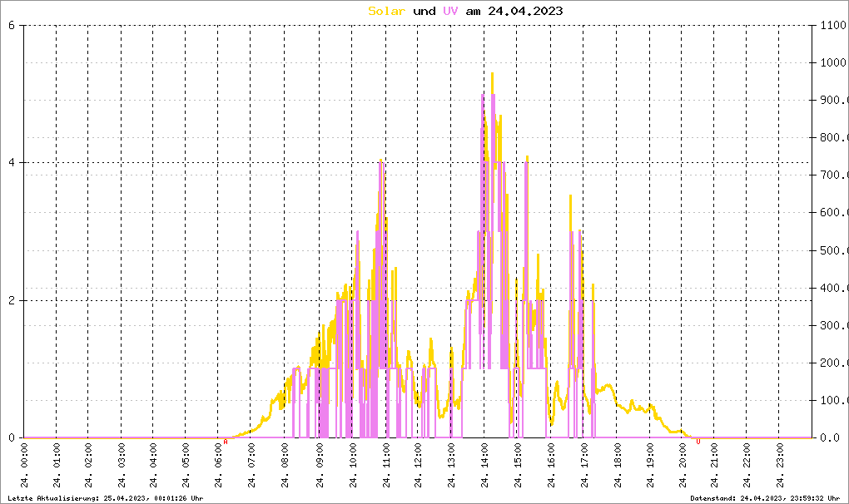The width and height of the screenshot is (849, 504).
Task: Click time axis label '24. 09:00'
Action: pos(320,466)
